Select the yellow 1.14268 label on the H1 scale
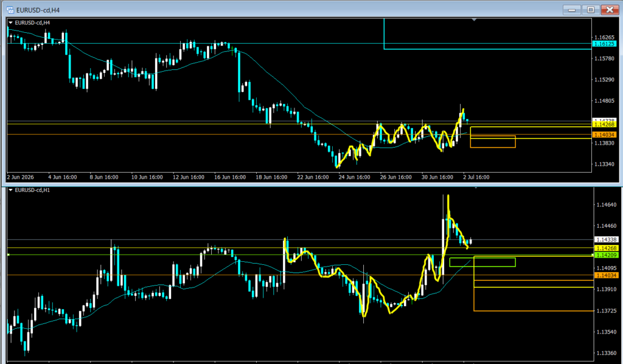The height and width of the screenshot is (364, 623). coord(607,249)
